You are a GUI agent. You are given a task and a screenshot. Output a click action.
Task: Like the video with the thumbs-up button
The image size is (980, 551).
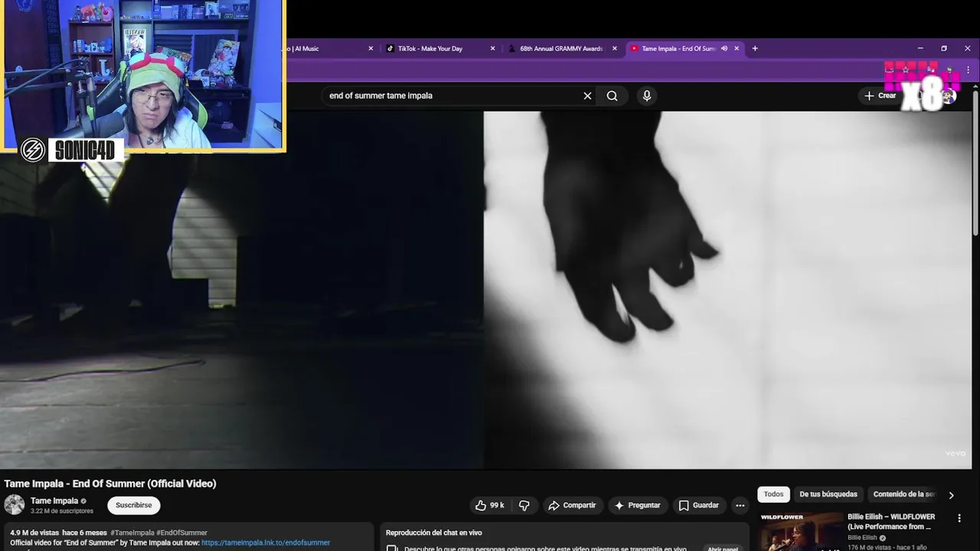[x=489, y=505]
